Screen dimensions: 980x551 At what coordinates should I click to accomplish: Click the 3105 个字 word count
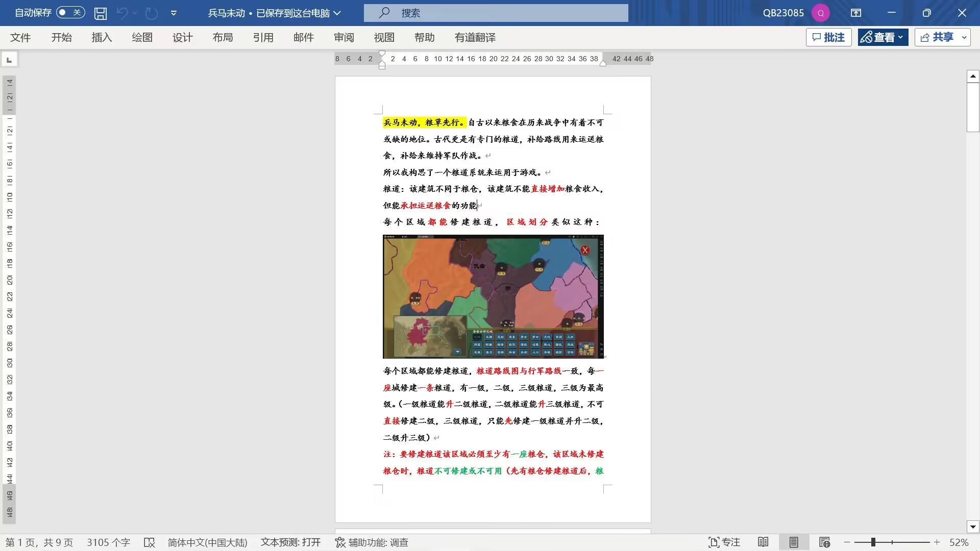coord(108,542)
